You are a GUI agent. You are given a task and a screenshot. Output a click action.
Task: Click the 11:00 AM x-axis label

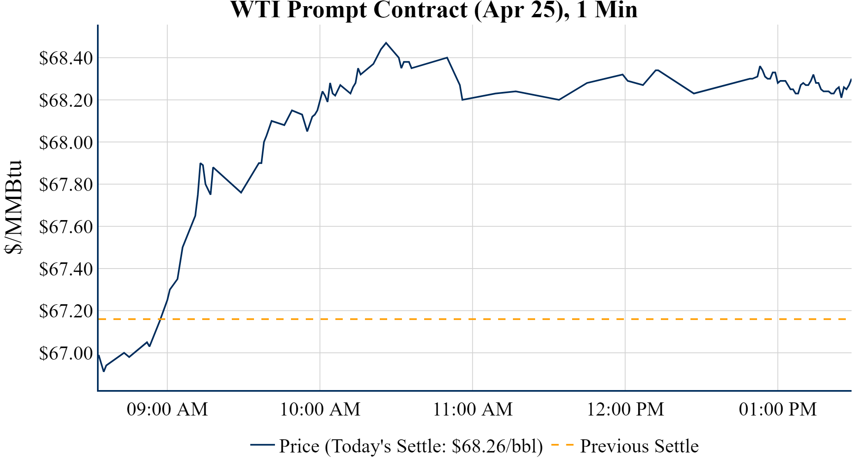pyautogui.click(x=473, y=409)
